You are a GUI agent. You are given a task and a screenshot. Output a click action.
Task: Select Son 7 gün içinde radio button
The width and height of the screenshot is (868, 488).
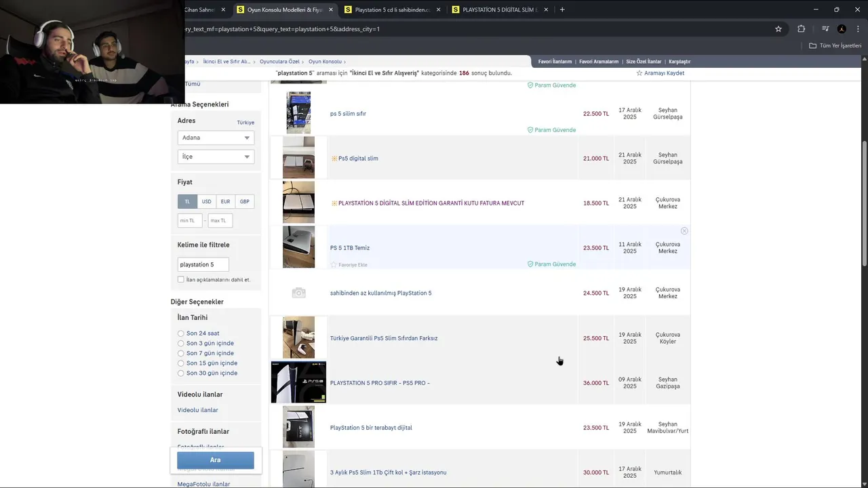pos(181,353)
